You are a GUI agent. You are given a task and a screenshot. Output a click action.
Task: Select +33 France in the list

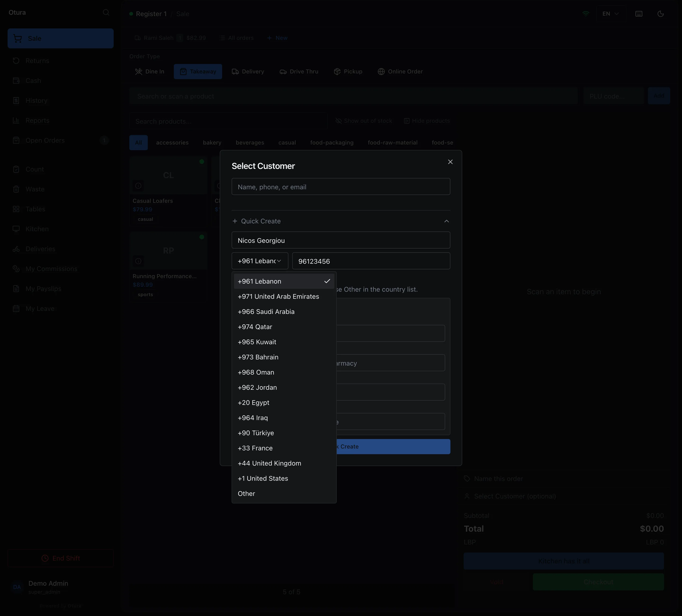284,448
